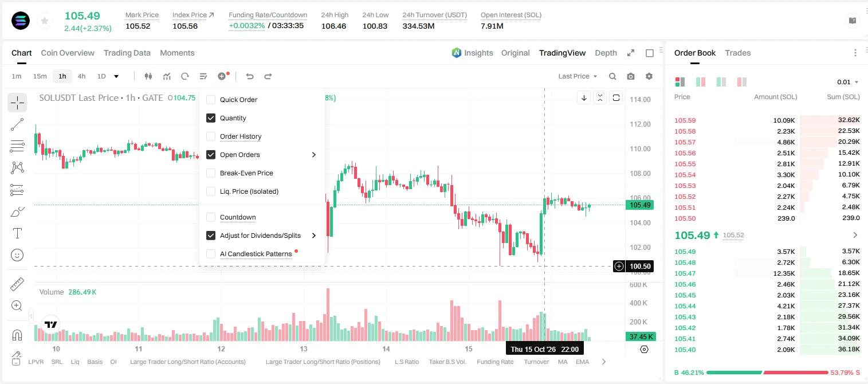Click the redo arrow in chart toolbar
Screen dimensions: 868x384
tap(268, 76)
